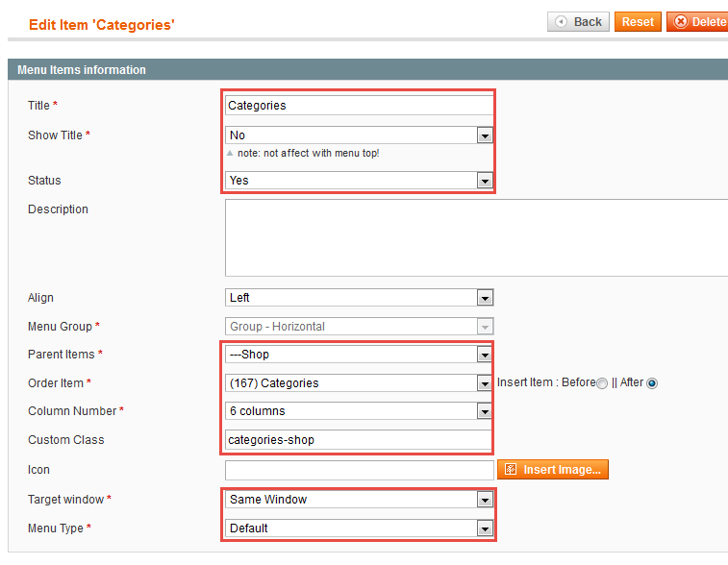The width and height of the screenshot is (728, 565).
Task: Click the Delete button's red X icon
Action: (x=681, y=22)
